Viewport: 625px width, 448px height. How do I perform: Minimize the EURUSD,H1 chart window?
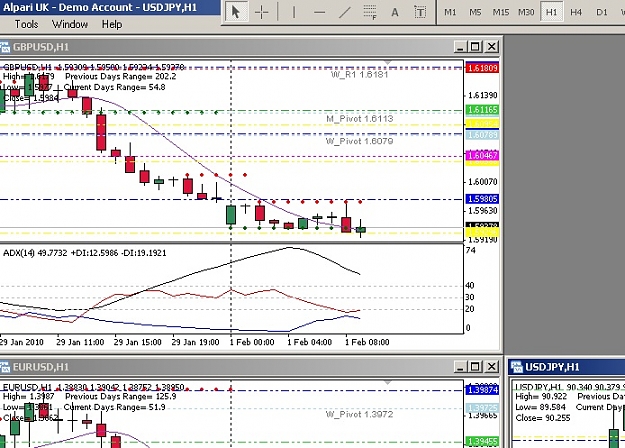point(460,367)
